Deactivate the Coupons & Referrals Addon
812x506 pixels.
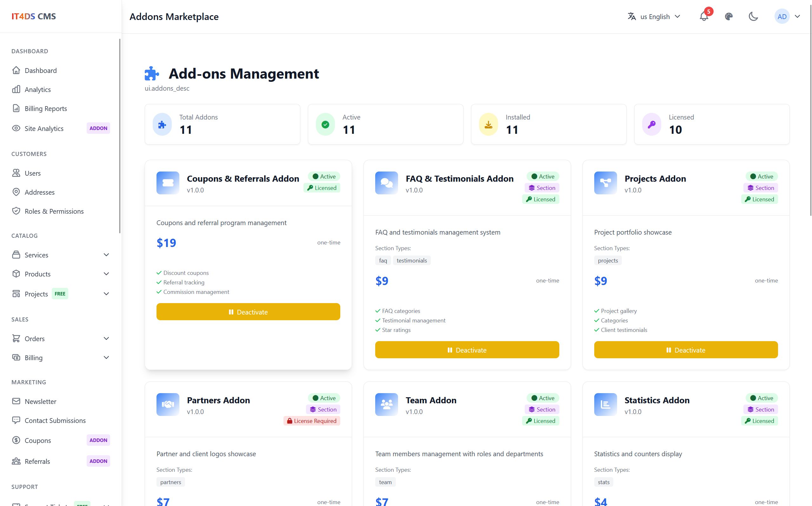pyautogui.click(x=248, y=312)
